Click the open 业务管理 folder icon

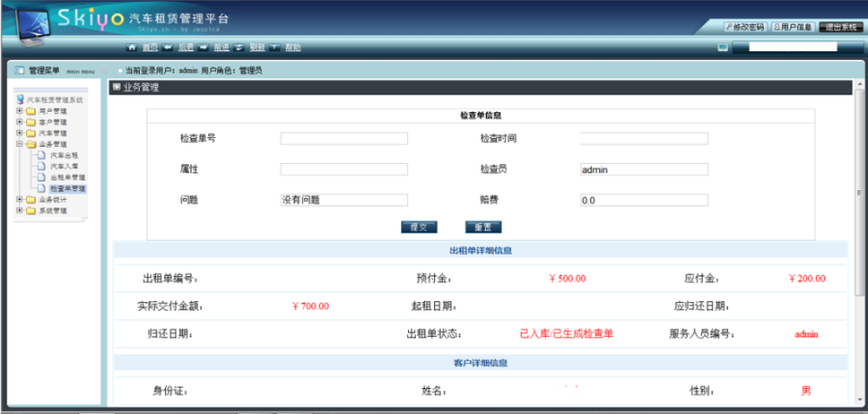pyautogui.click(x=31, y=144)
